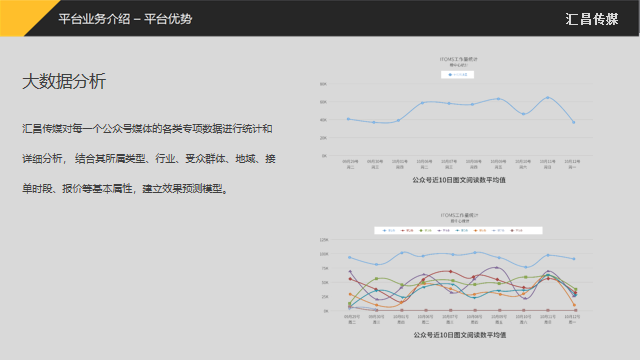This screenshot has width=640, height=360.
Task: Click the upper chart's highest data point
Action: point(548,98)
